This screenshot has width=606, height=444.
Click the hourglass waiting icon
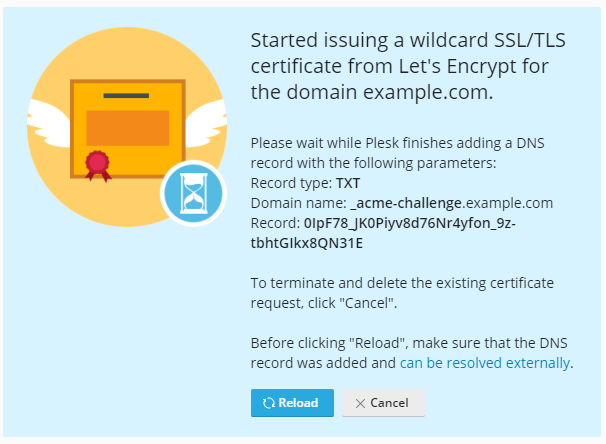194,194
